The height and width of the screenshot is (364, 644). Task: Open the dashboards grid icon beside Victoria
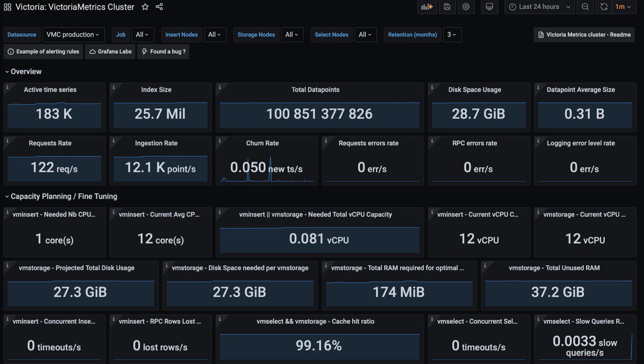(x=8, y=7)
